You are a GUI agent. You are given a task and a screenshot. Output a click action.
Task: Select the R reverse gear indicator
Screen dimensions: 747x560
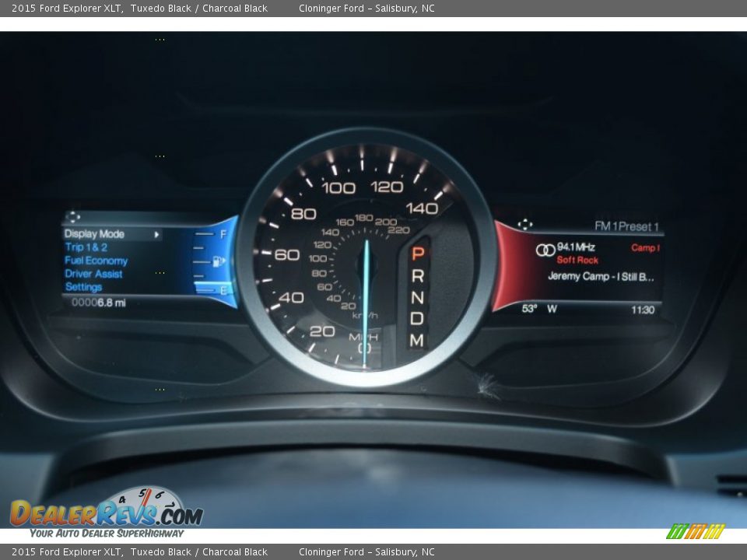tap(418, 275)
